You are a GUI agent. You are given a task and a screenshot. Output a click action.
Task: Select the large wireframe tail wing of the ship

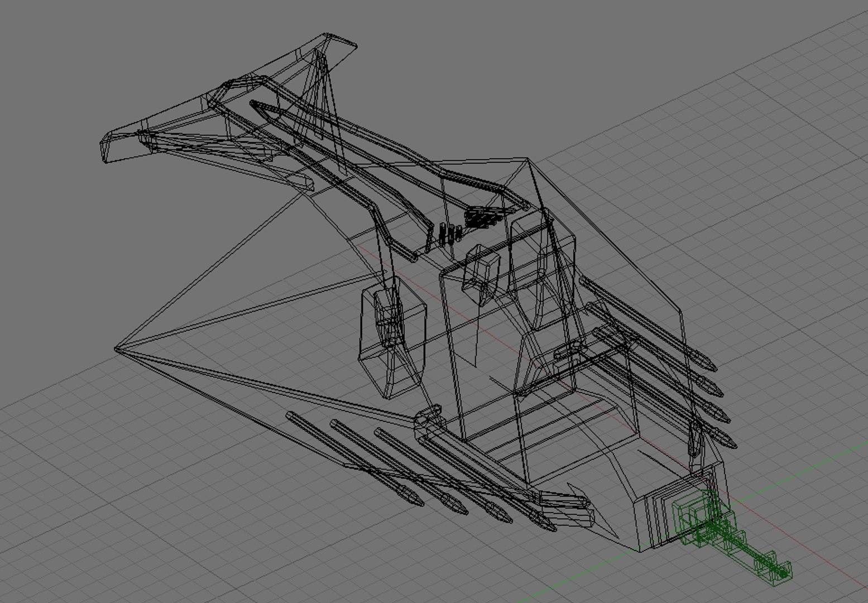[228, 98]
